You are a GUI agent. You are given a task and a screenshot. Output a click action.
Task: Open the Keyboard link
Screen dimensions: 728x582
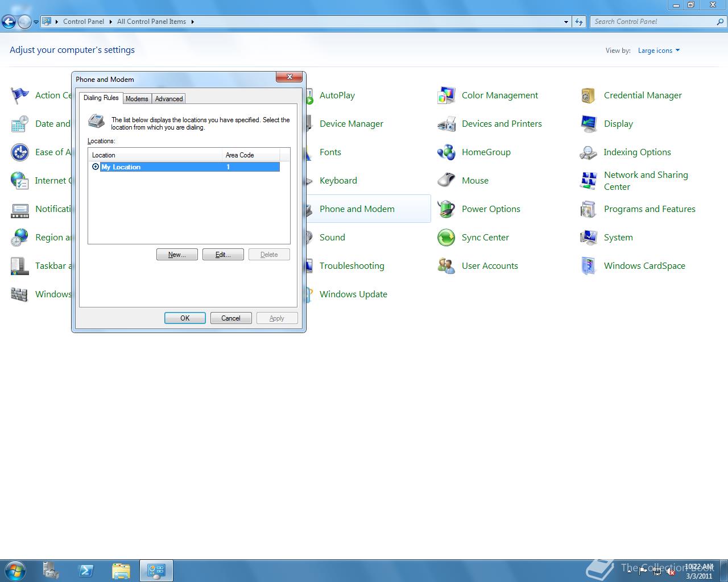pyautogui.click(x=338, y=181)
